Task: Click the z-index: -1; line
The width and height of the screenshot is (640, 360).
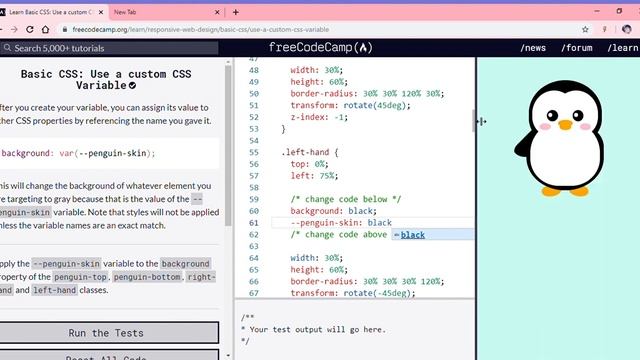Action: point(319,117)
